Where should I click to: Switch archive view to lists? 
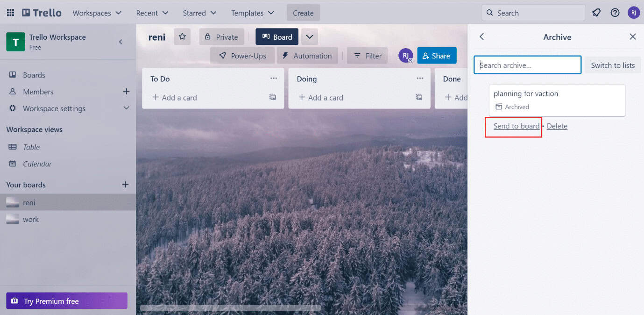[x=612, y=65]
